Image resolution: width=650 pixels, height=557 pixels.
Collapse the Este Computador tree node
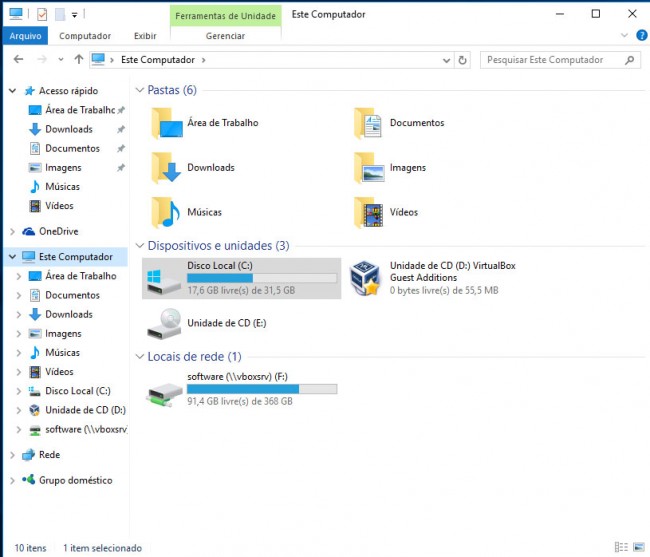coord(12,257)
